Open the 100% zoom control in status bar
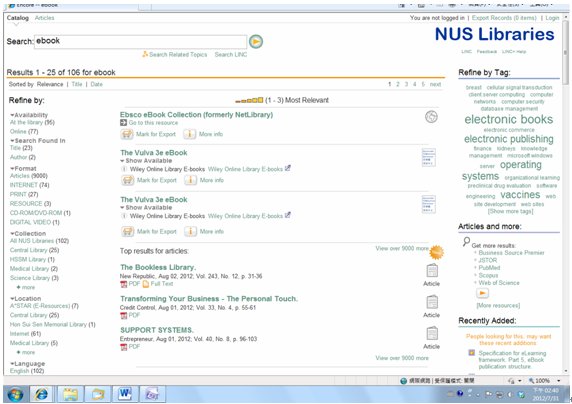 pyautogui.click(x=544, y=381)
